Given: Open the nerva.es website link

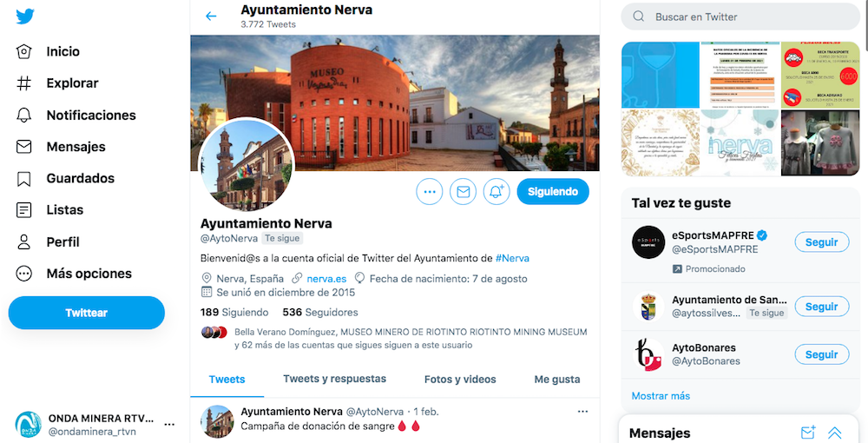Looking at the screenshot, I should [x=326, y=279].
